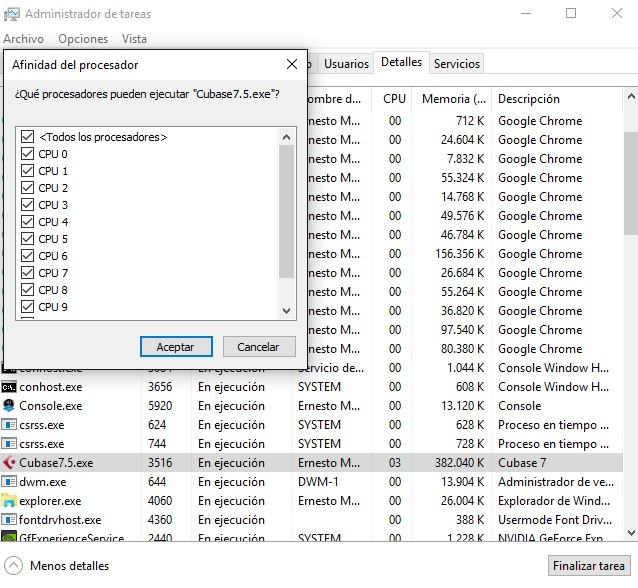Click the Console.exe process icon
Screen dimensions: 638x588
tap(9, 406)
